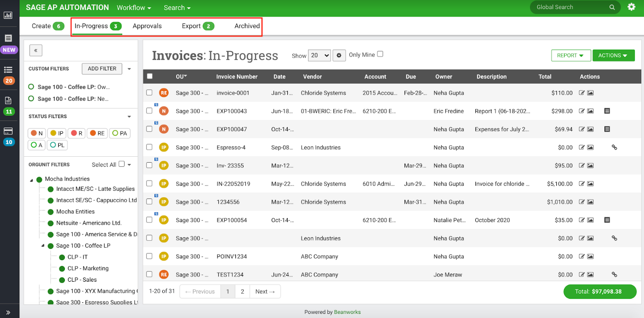Image resolution: width=644 pixels, height=318 pixels.
Task: Open the sidebar document icon marked NEW
Action: 8,39
